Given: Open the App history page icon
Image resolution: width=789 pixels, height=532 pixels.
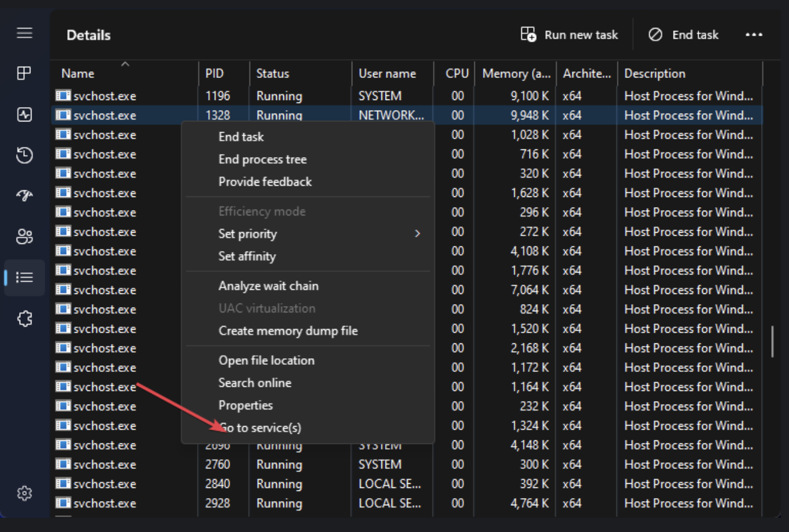Looking at the screenshot, I should (x=24, y=156).
